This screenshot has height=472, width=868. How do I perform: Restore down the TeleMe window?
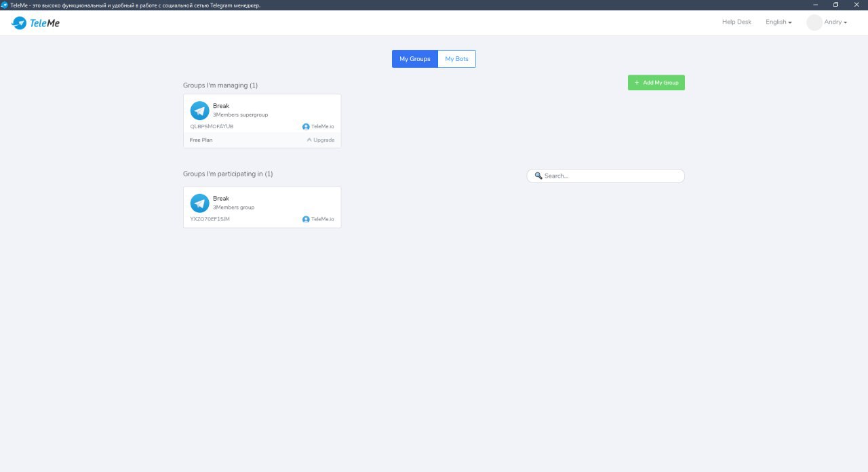point(835,5)
